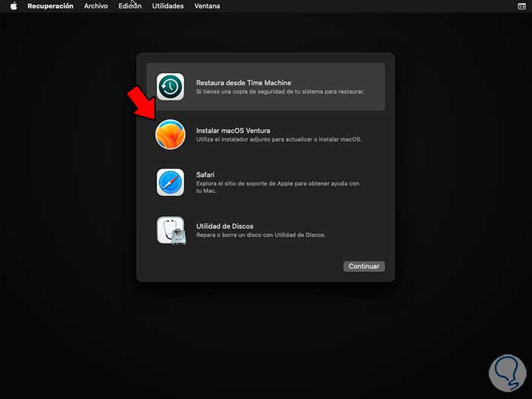Select the macOS Ventura installer icon

(x=170, y=135)
